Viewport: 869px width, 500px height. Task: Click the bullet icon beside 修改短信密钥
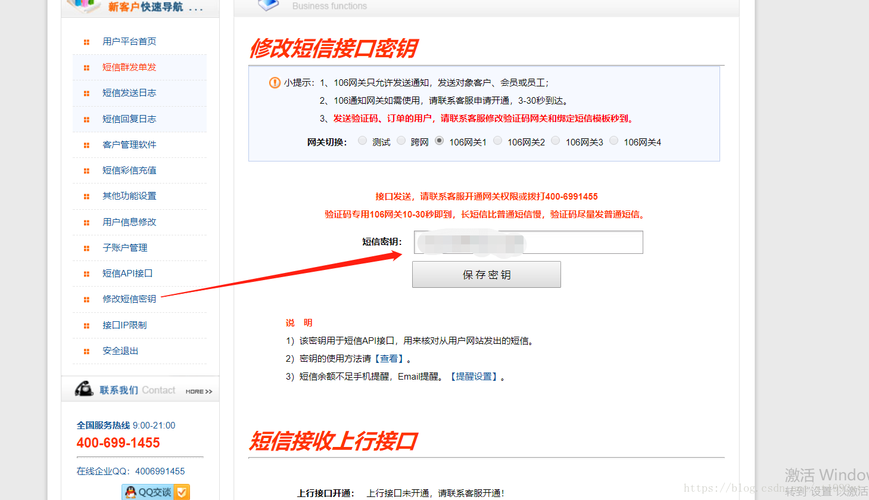point(86,300)
